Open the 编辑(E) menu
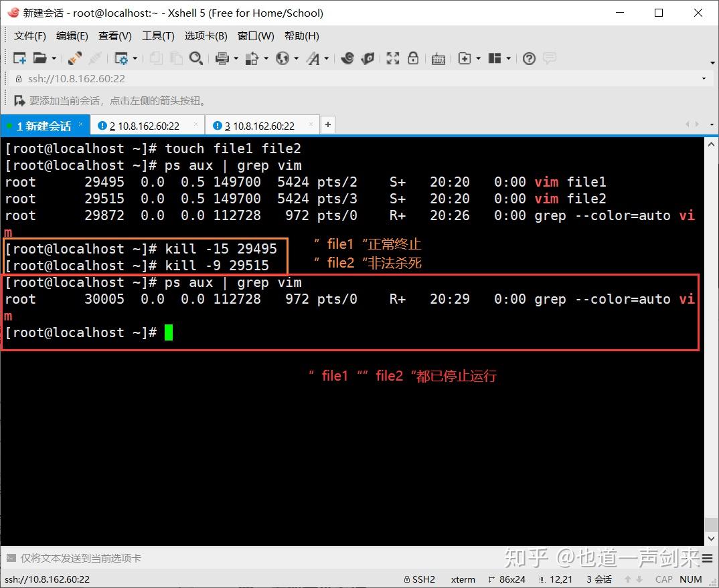Image resolution: width=719 pixels, height=588 pixels. [72, 35]
